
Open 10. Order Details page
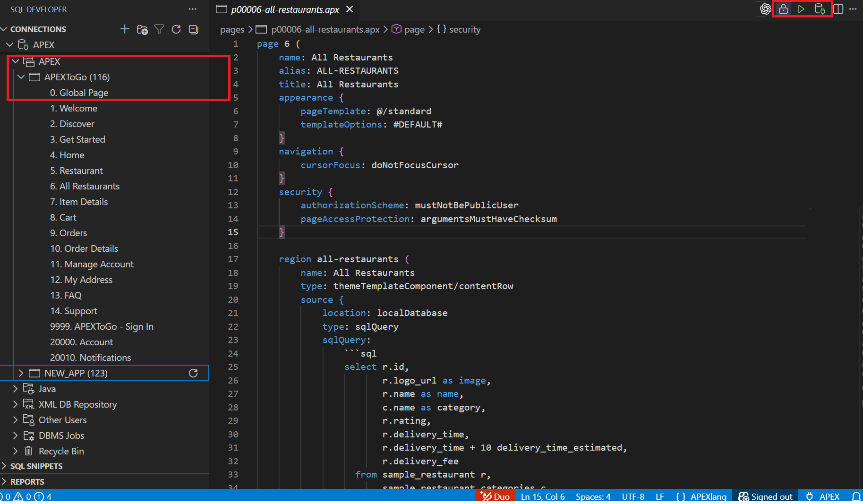pos(84,248)
